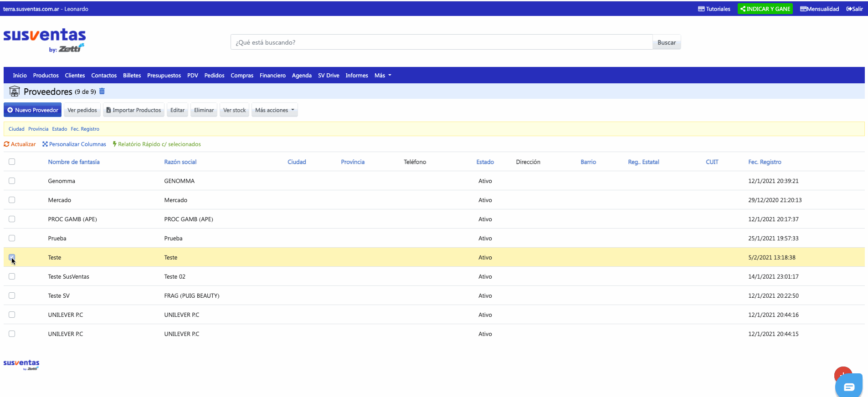Sort by Estado column header

(x=485, y=162)
